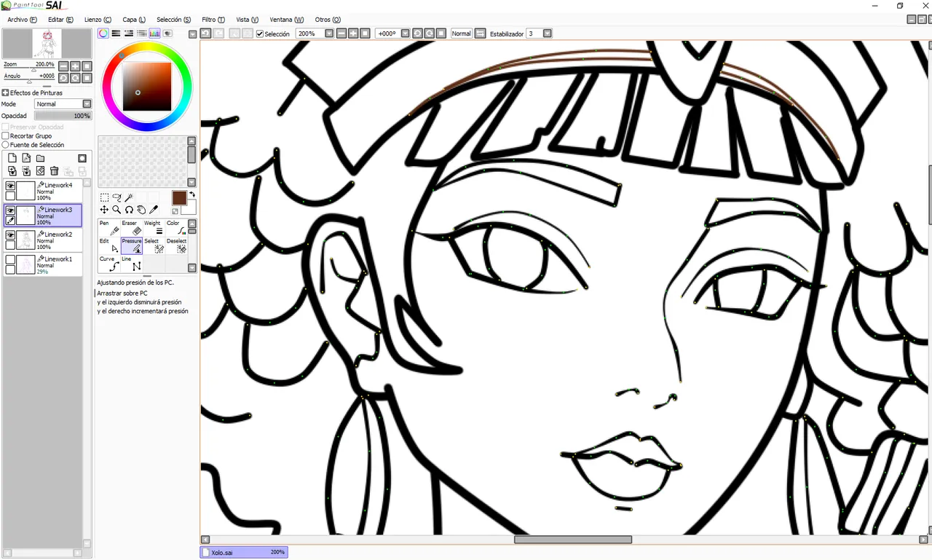The width and height of the screenshot is (932, 560).
Task: Open the Filtro menu
Action: 213,20
